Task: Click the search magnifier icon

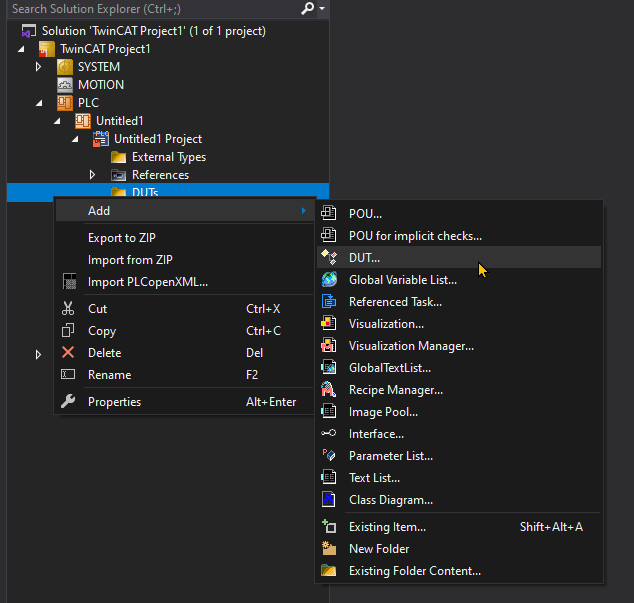Action: 308,8
